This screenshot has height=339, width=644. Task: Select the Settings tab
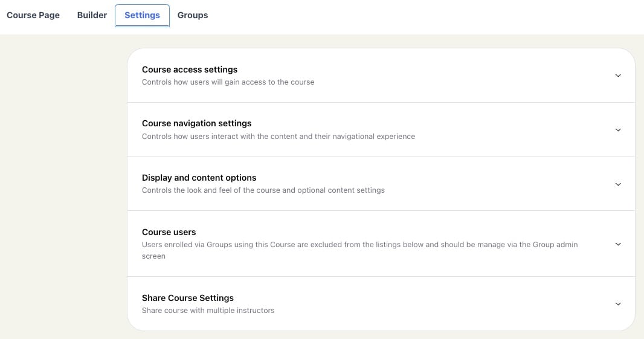[x=142, y=15]
